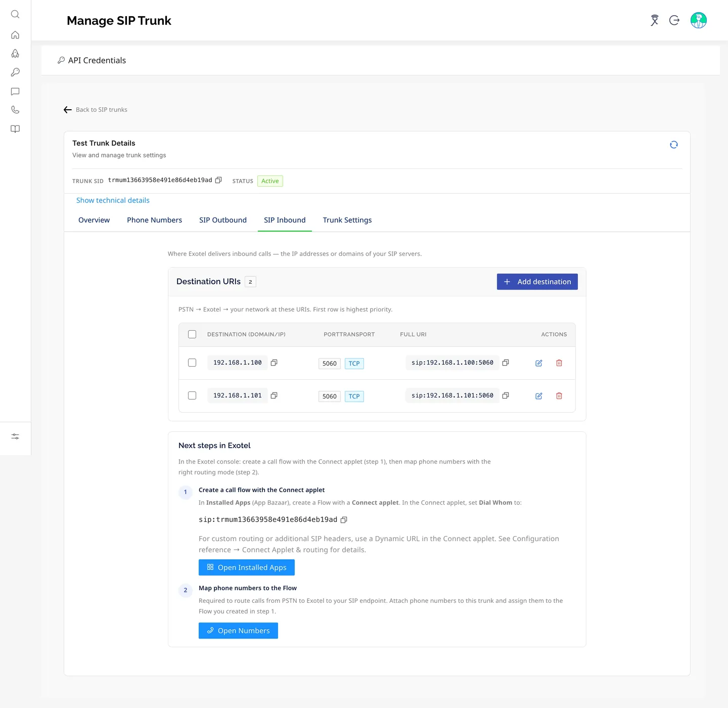This screenshot has height=708, width=728.
Task: Switch to the Phone Numbers tab
Action: (x=155, y=220)
